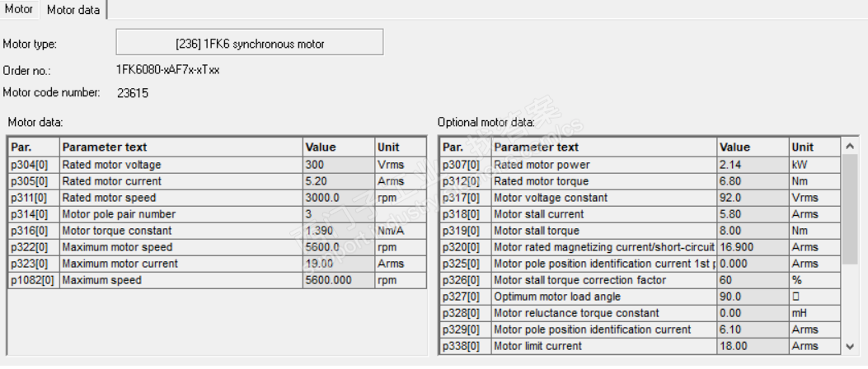Screen dimensions: 868x369
Task: Select p325[0] parameter number cell
Action: [466, 264]
